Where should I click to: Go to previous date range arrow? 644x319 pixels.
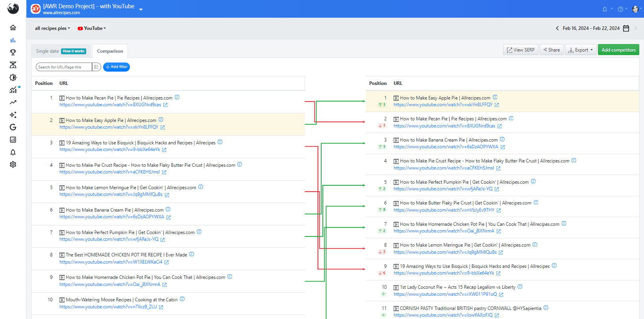coord(557,28)
